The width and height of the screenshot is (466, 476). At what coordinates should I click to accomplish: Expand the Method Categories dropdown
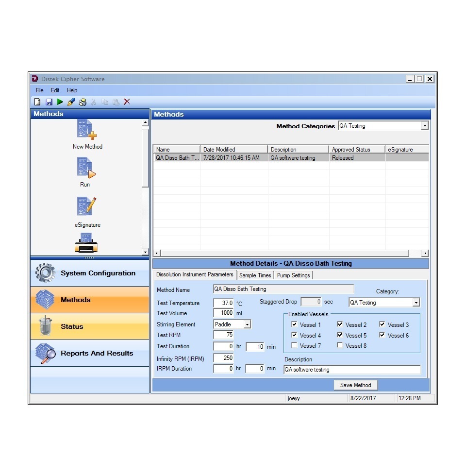(x=425, y=126)
